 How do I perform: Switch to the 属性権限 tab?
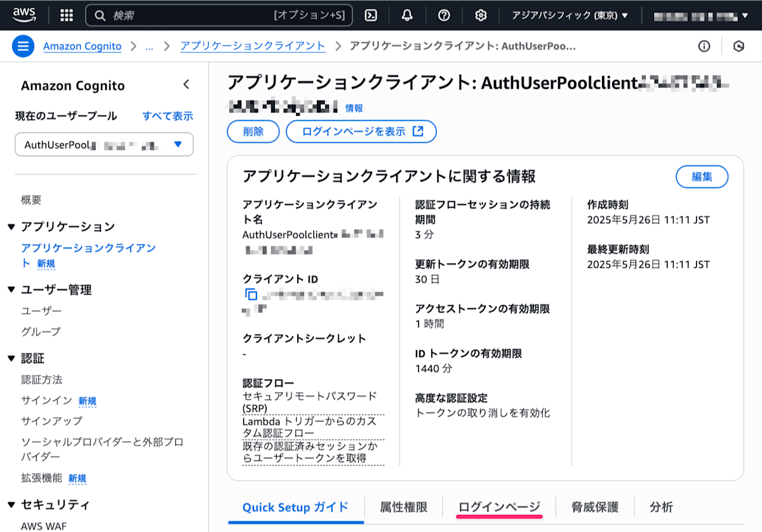(404, 507)
